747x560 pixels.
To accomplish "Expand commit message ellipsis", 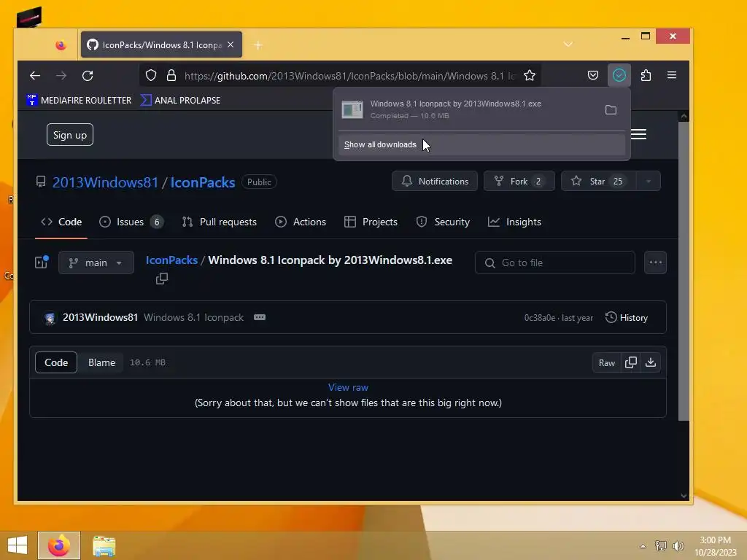I will pos(260,318).
